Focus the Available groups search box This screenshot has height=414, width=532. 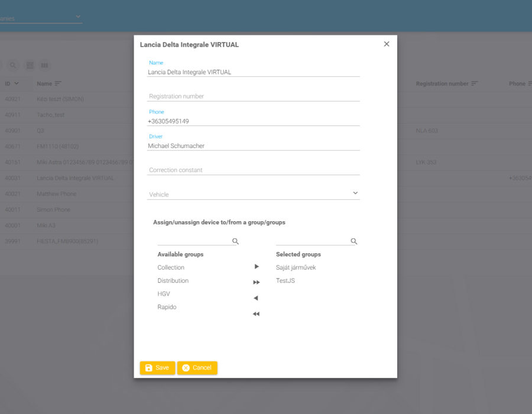pyautogui.click(x=194, y=241)
